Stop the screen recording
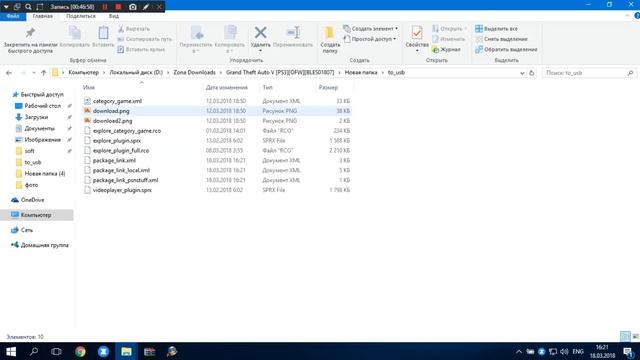640x360 pixels. click(x=118, y=7)
